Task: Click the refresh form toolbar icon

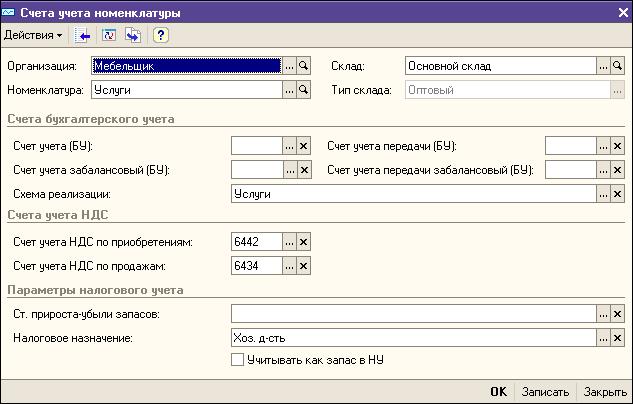Action: click(109, 35)
